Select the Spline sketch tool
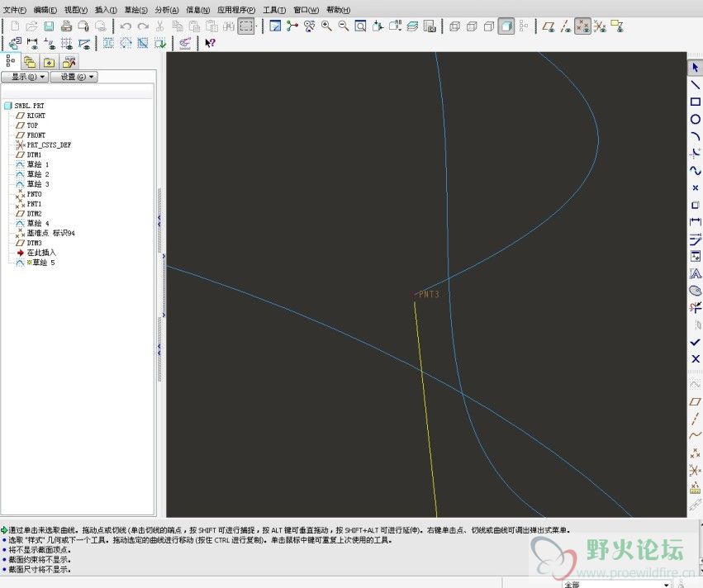This screenshot has width=703, height=588. tap(695, 171)
